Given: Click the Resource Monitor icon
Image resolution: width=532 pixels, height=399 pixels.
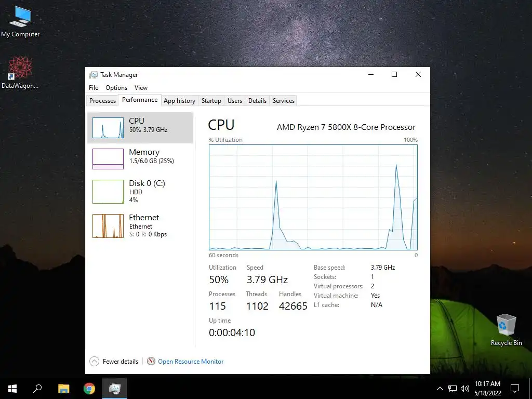Looking at the screenshot, I should 151,362.
